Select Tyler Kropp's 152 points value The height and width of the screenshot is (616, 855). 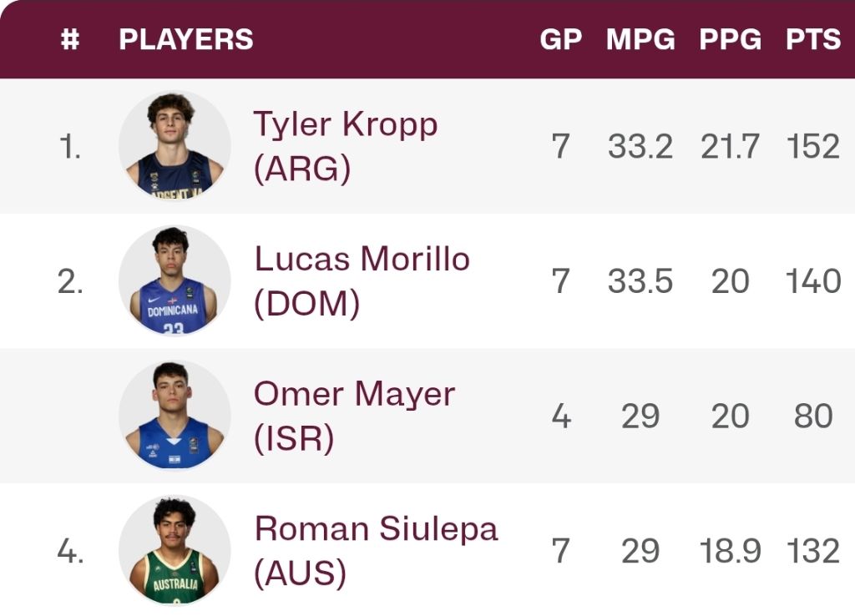click(813, 146)
